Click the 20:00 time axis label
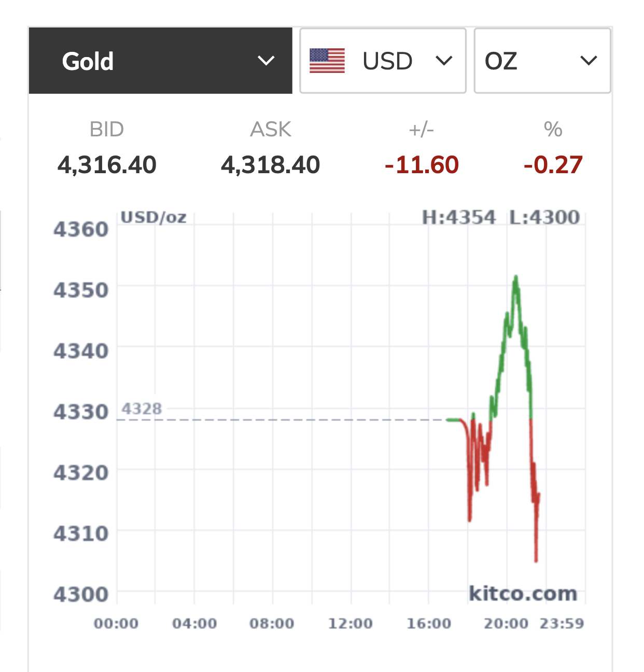 coord(506,623)
